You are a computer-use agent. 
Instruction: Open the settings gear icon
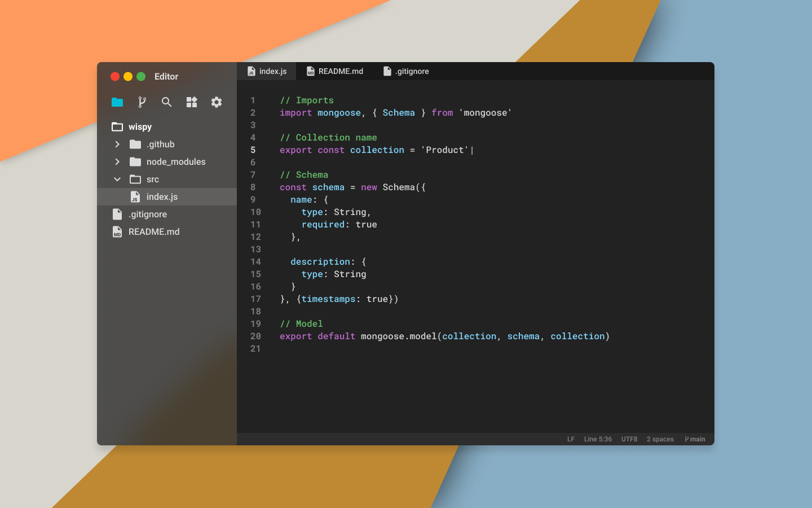pos(217,102)
